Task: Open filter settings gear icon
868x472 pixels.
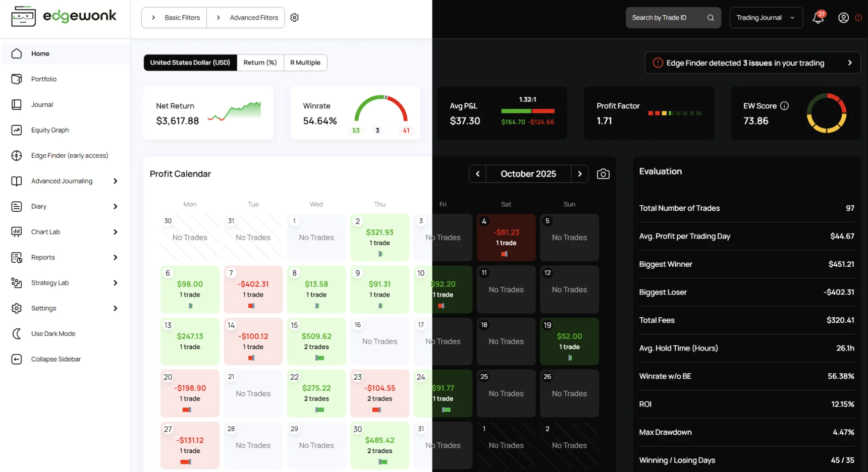Action: point(294,18)
